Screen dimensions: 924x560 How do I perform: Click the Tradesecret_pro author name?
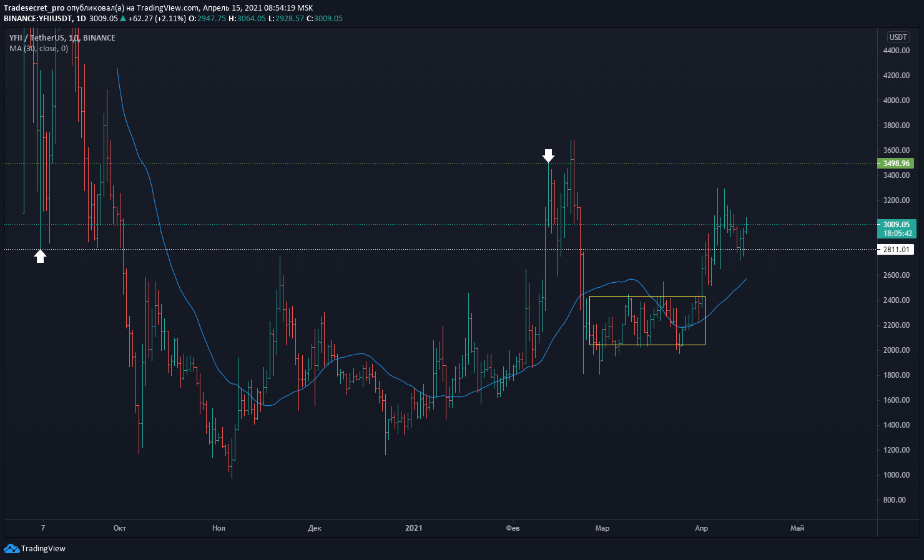tap(34, 8)
